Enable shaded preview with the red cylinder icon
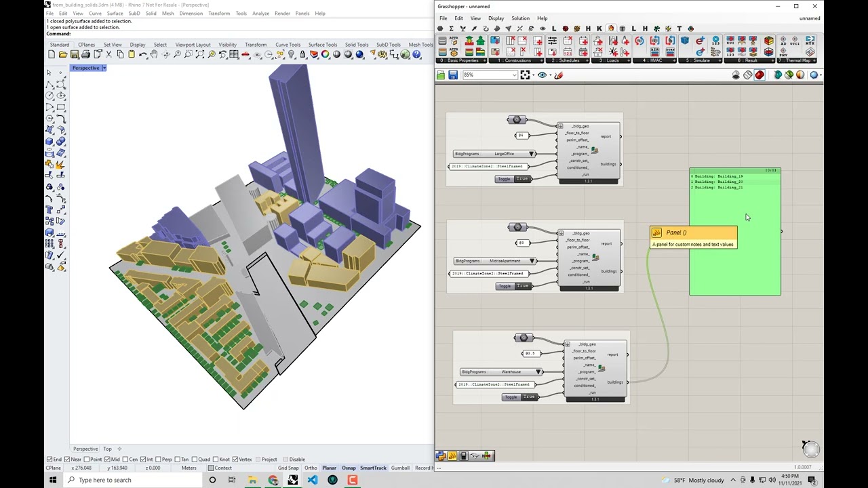This screenshot has height=488, width=868. [x=759, y=75]
